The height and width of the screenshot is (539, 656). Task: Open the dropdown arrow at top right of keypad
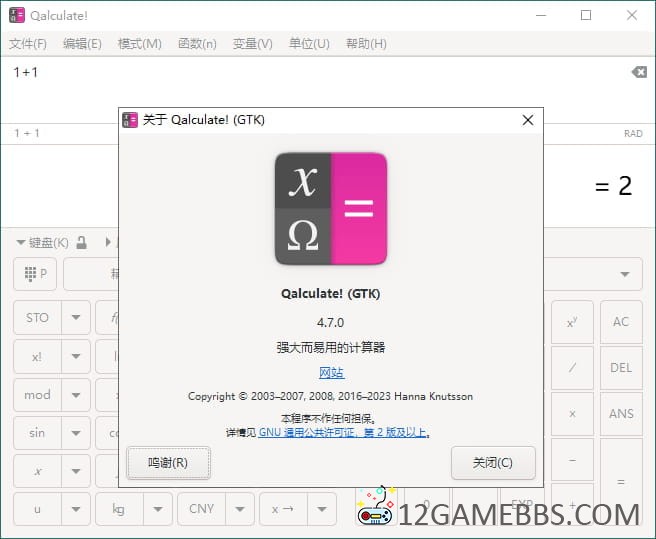click(x=625, y=275)
